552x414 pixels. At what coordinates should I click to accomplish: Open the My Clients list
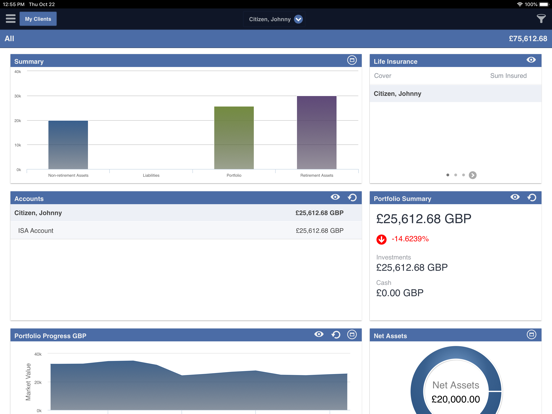coord(38,19)
